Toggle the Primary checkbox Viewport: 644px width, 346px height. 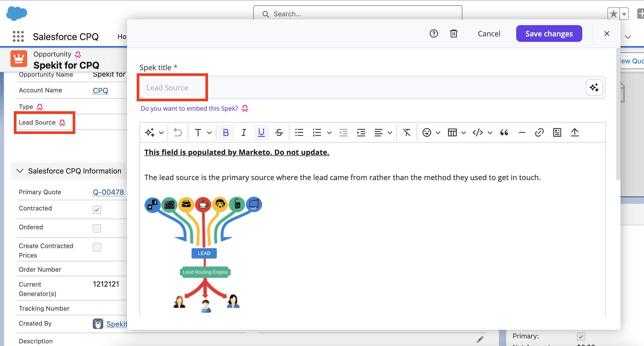pos(581,336)
